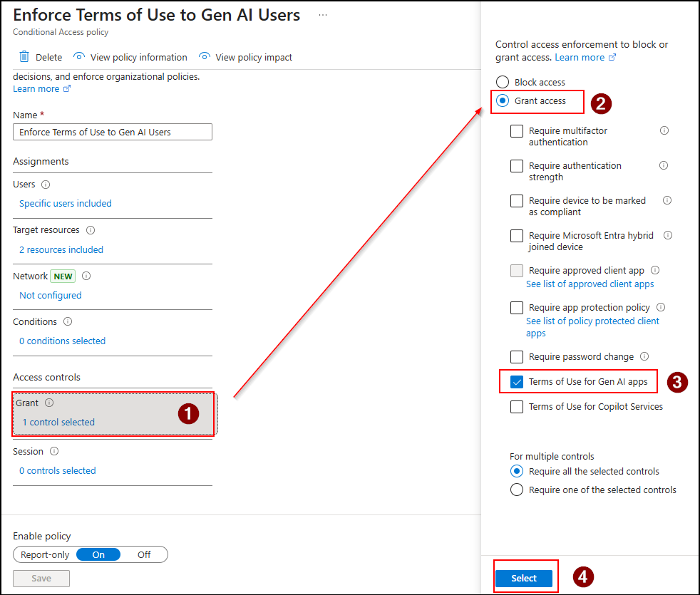The width and height of the screenshot is (700, 595).
Task: Open See list of approved client apps
Action: coord(590,284)
